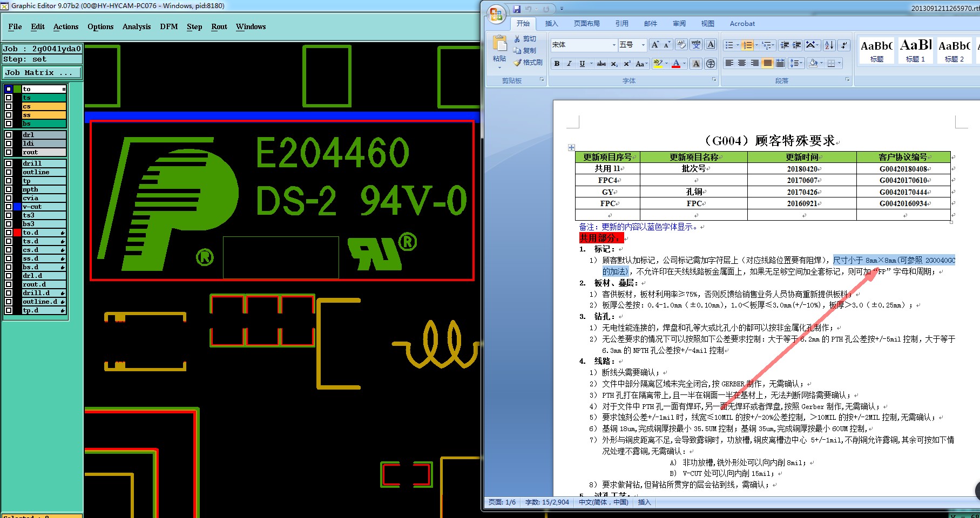Increase paragraph indent
Screen dimensions: 980x518
coord(797,45)
